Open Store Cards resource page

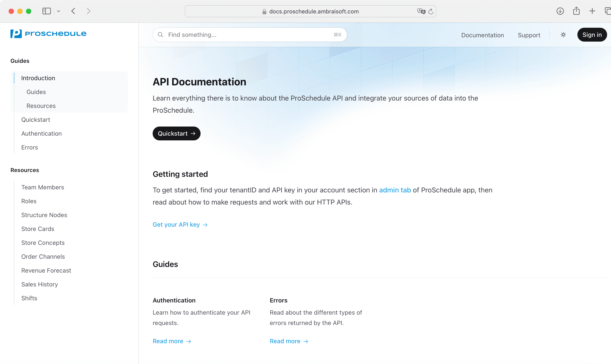coord(38,229)
